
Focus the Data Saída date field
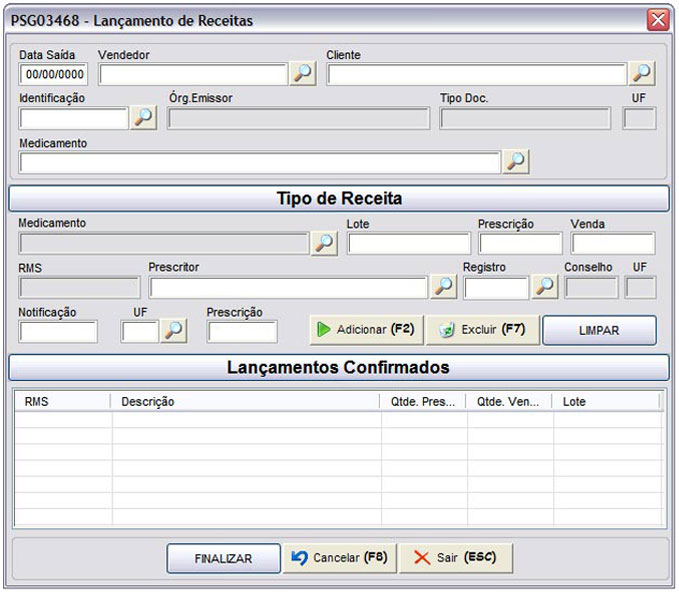(53, 74)
